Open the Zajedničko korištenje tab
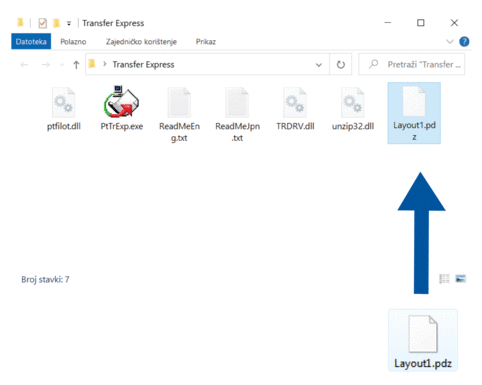 (141, 42)
